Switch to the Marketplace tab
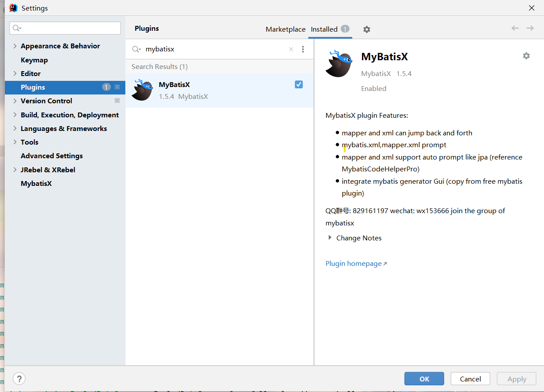 coord(285,29)
